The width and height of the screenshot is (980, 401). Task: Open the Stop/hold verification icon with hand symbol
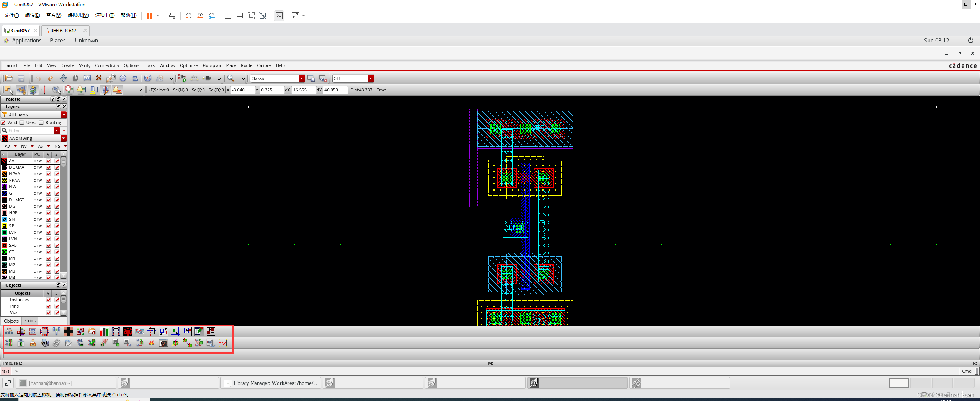point(69,90)
